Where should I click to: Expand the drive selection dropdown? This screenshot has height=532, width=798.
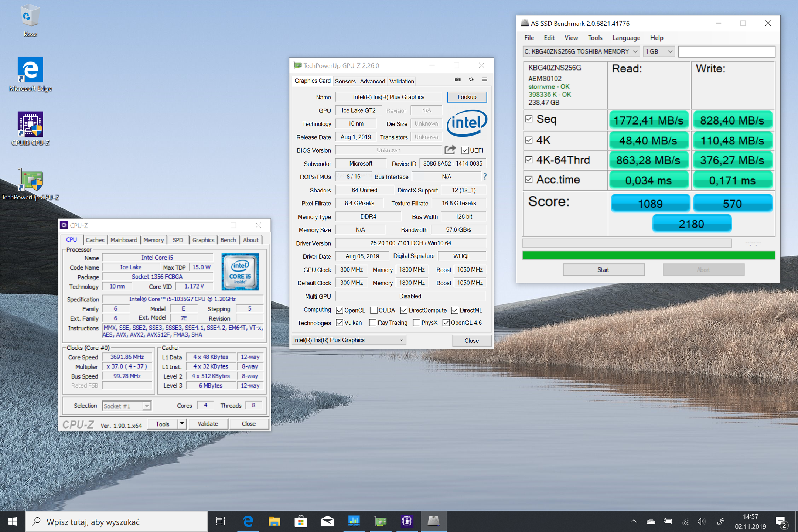pos(635,52)
